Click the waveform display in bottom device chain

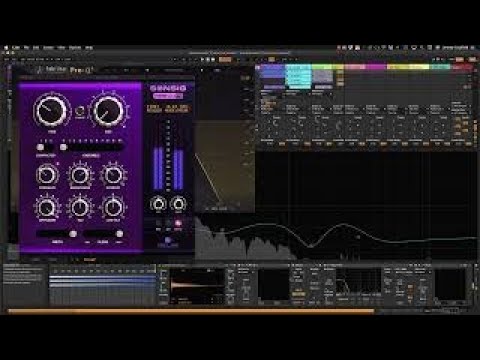click(197, 285)
